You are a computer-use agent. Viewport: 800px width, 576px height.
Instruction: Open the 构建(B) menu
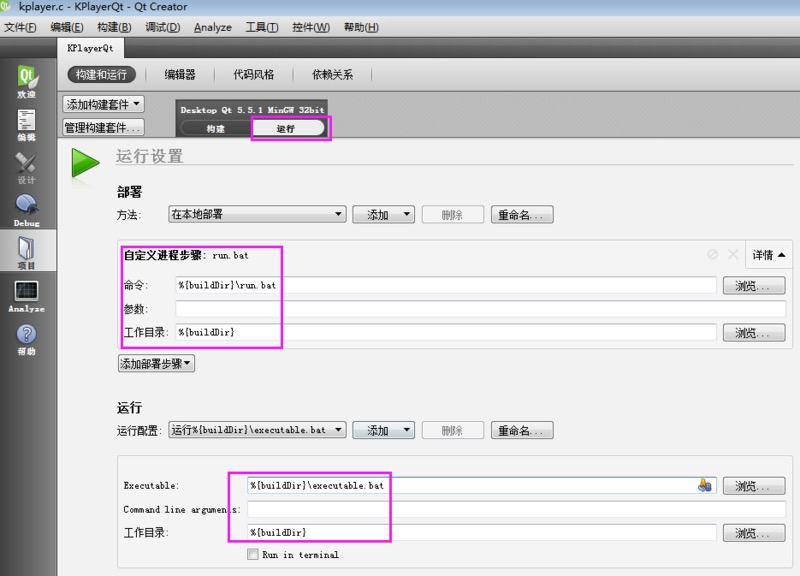point(114,28)
